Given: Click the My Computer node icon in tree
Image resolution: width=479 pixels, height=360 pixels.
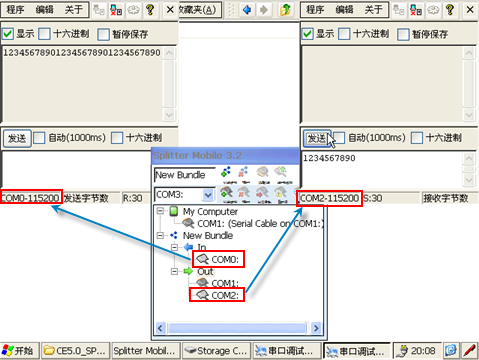Looking at the screenshot, I should [x=173, y=211].
